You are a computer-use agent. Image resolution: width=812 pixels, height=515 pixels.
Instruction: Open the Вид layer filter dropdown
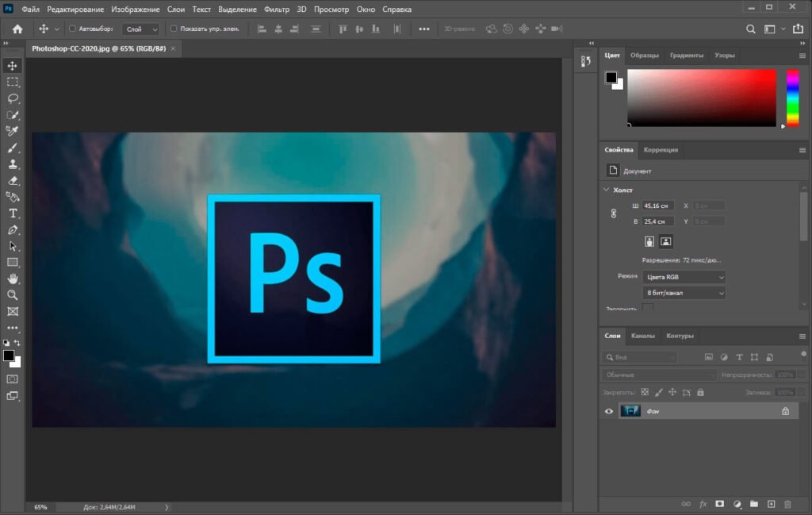[640, 357]
